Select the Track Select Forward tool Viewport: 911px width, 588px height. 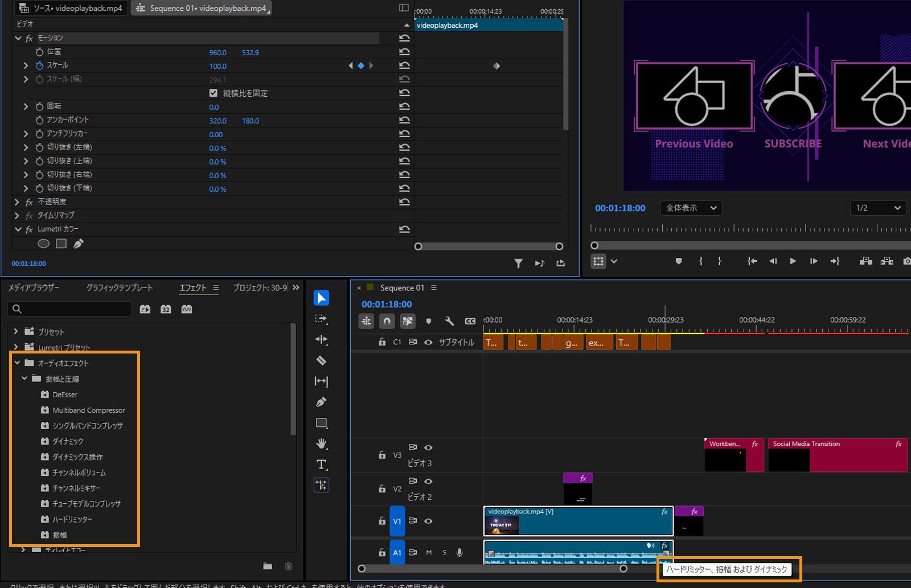[x=321, y=319]
